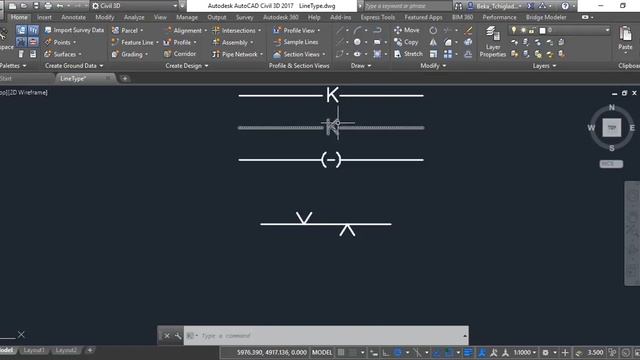
Task: Open Layer Properties manager
Action: pyautogui.click(x=493, y=42)
